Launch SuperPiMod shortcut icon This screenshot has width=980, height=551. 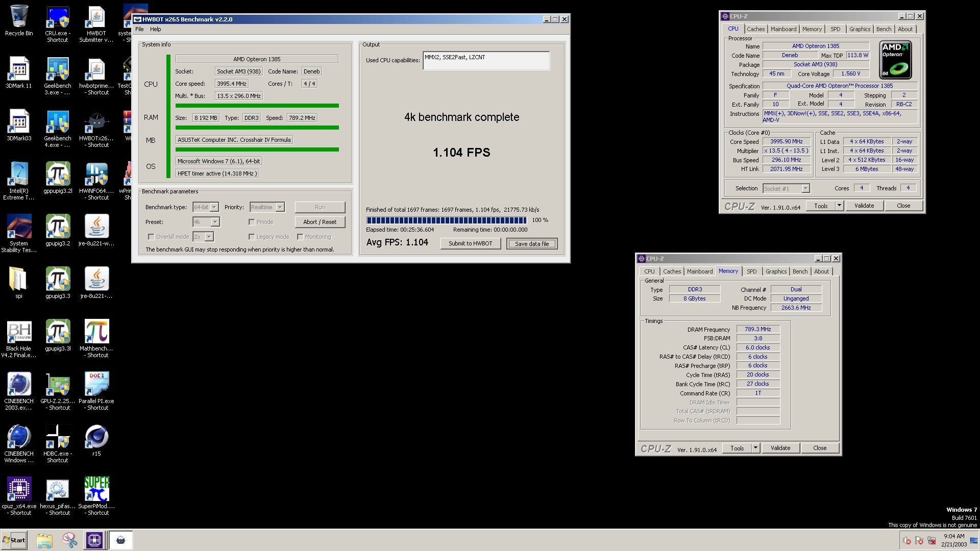(x=96, y=497)
